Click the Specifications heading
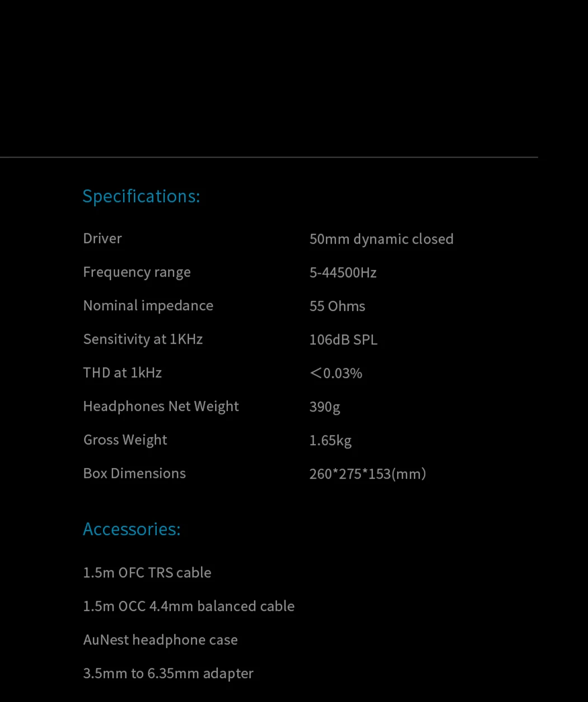The height and width of the screenshot is (702, 588). coord(141,196)
